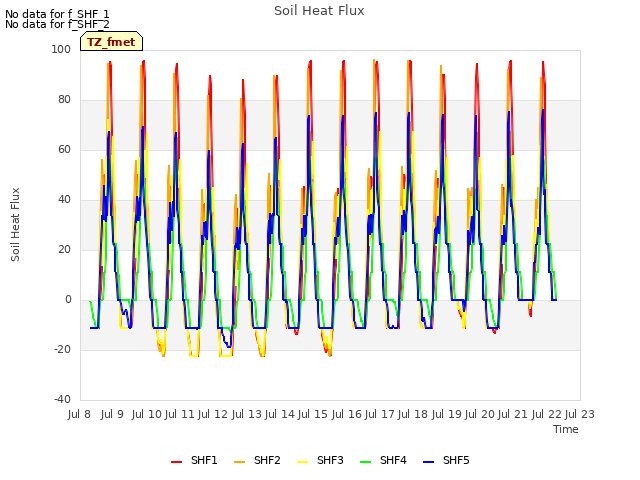
Task: Click the y-axis tick label 60
Action: 64,149
